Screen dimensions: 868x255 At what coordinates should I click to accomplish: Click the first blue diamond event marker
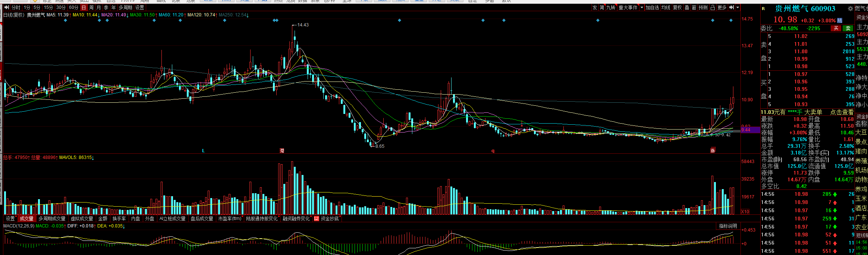(x=65, y=20)
